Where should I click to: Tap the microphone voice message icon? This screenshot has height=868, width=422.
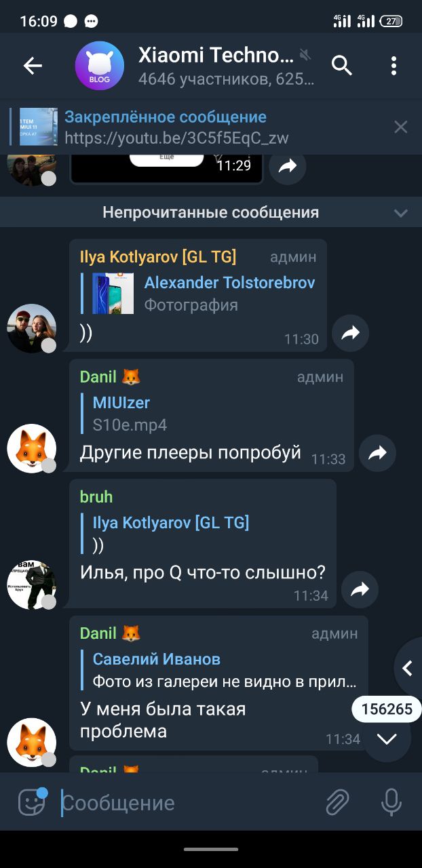tap(391, 803)
